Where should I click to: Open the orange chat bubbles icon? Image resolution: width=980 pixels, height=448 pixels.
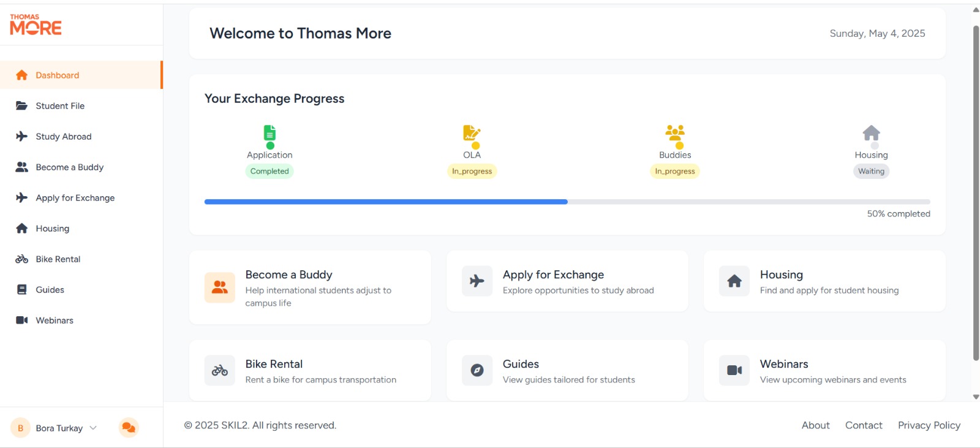(x=129, y=428)
